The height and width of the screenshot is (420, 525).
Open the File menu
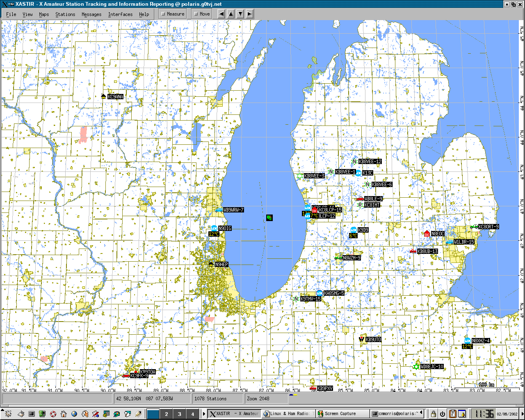[11, 14]
